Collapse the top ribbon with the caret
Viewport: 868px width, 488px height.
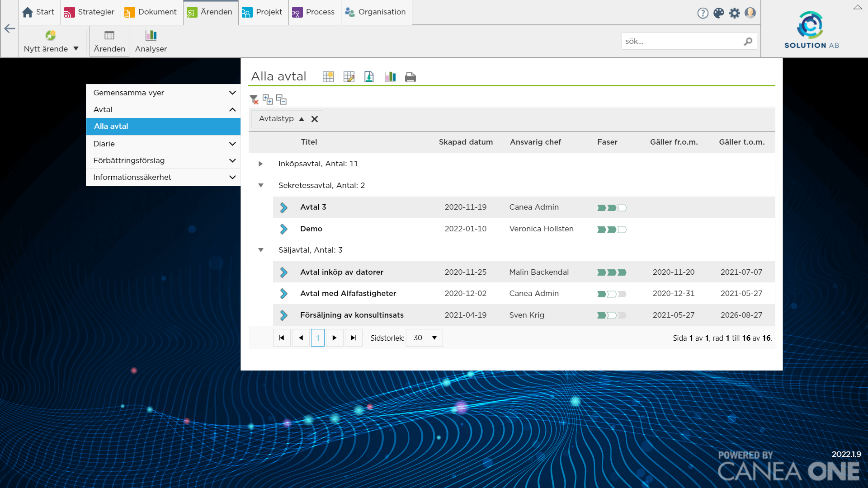pyautogui.click(x=858, y=7)
